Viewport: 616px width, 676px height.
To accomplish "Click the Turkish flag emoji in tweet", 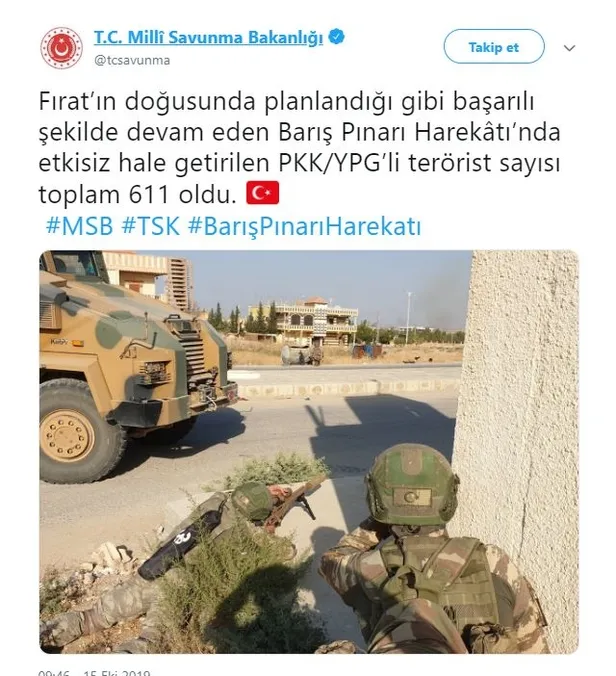I will click(x=263, y=193).
